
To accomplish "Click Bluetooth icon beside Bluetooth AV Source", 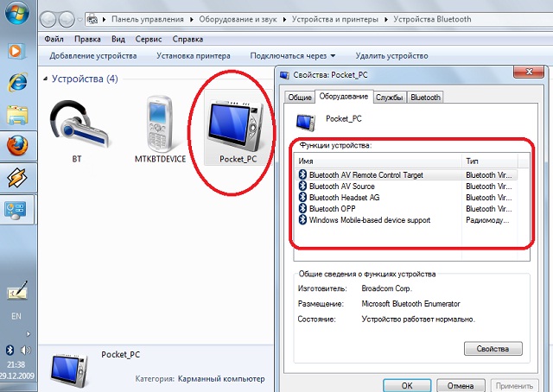I will click(x=302, y=186).
